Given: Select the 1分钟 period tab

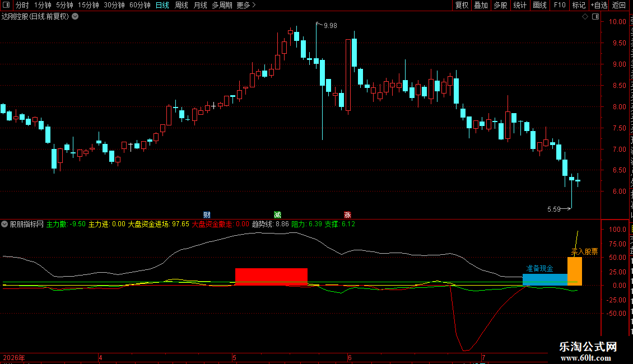Looking at the screenshot, I should (x=43, y=5).
